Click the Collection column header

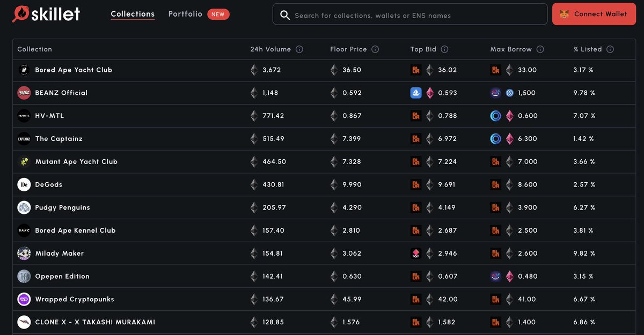[x=34, y=49]
